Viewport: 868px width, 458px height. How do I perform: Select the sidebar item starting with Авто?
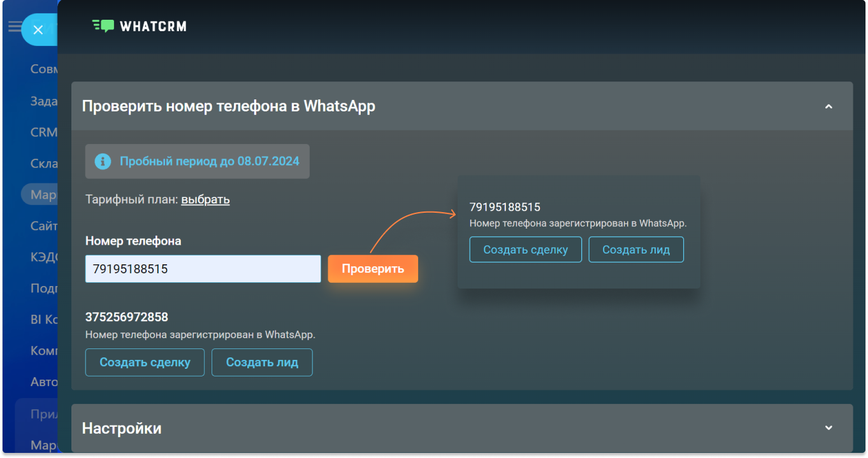click(43, 382)
